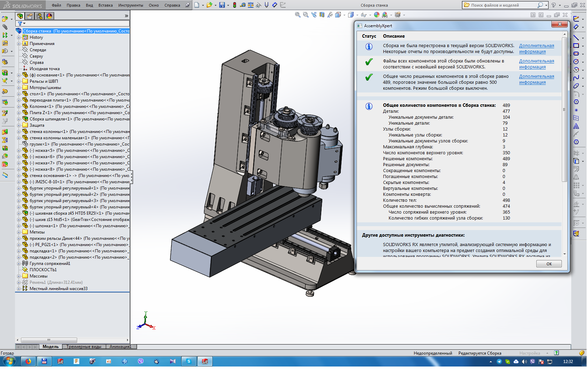
Task: Click the Windows Start button
Action: 9,361
